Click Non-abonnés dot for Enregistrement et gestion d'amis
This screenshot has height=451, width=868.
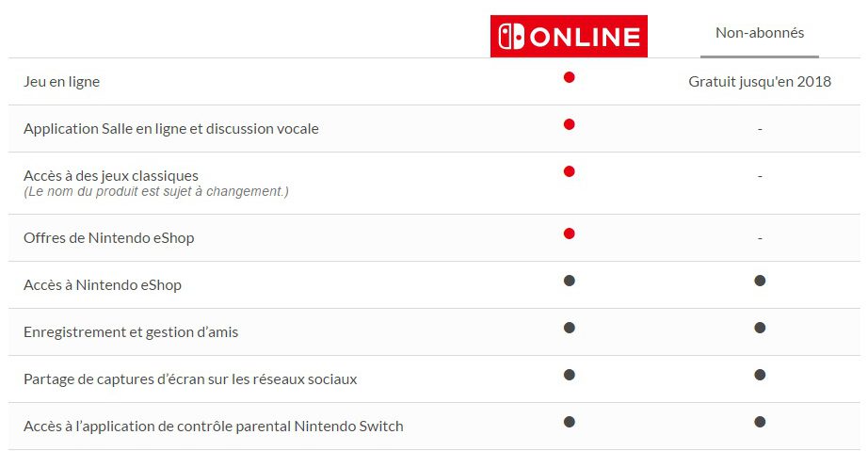point(760,328)
